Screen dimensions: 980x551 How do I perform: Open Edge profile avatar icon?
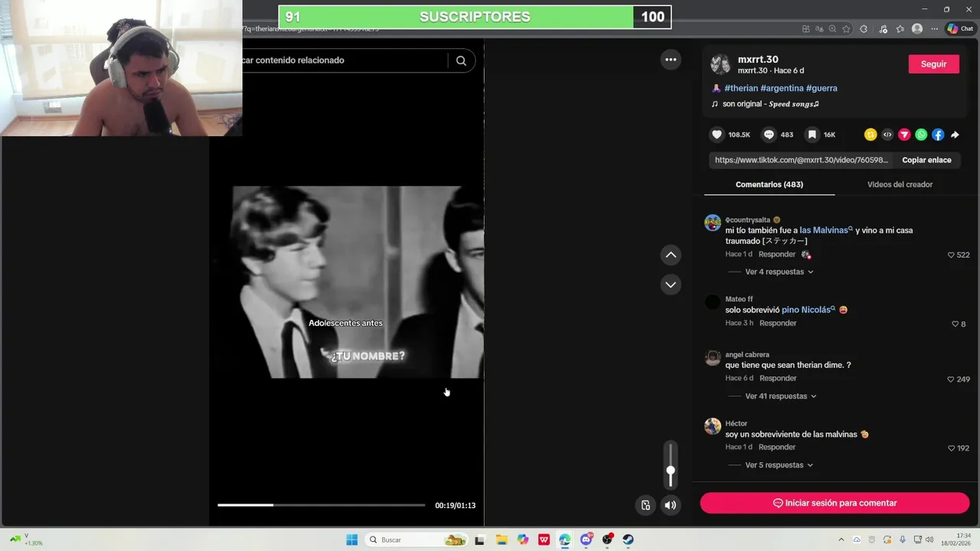[917, 29]
